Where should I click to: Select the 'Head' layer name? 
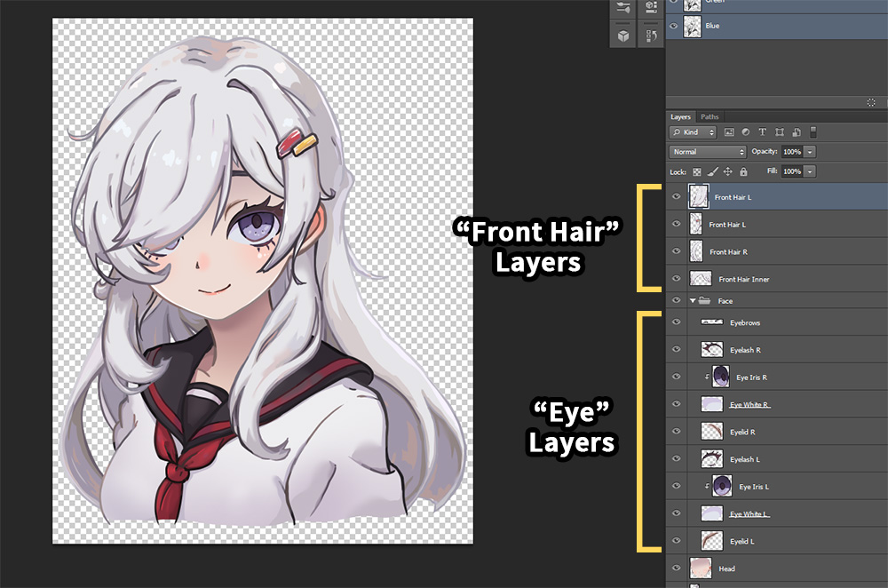726,568
